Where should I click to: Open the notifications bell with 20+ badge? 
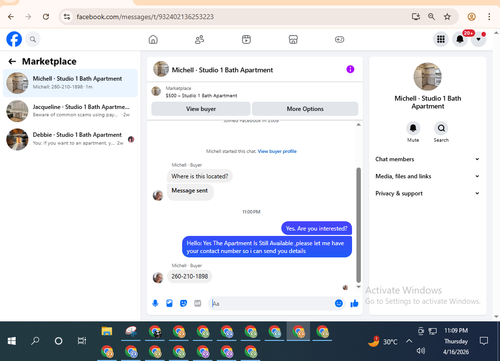click(460, 39)
